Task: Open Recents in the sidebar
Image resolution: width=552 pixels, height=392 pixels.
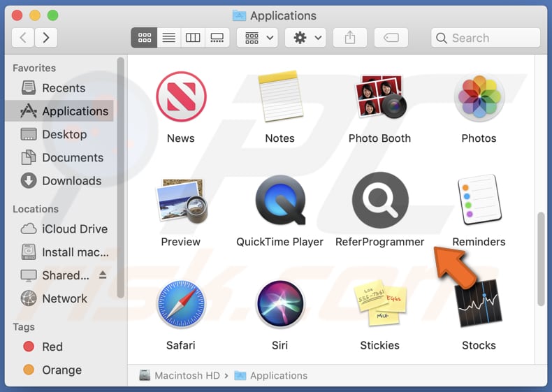Action: coord(59,88)
